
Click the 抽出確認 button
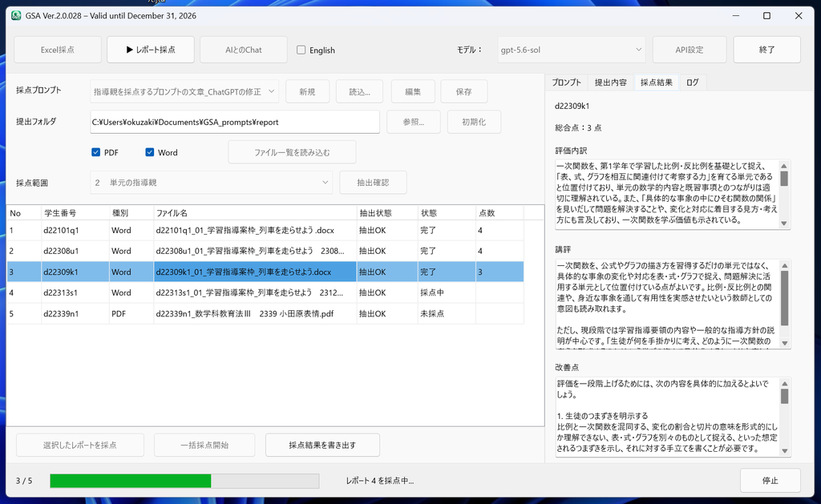pyautogui.click(x=373, y=183)
